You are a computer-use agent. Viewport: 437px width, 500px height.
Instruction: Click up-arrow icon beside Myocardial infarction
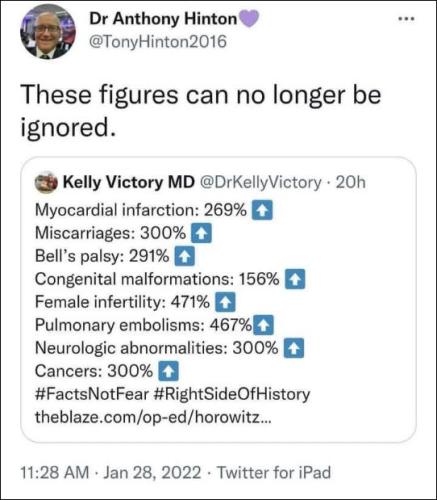coord(262,210)
